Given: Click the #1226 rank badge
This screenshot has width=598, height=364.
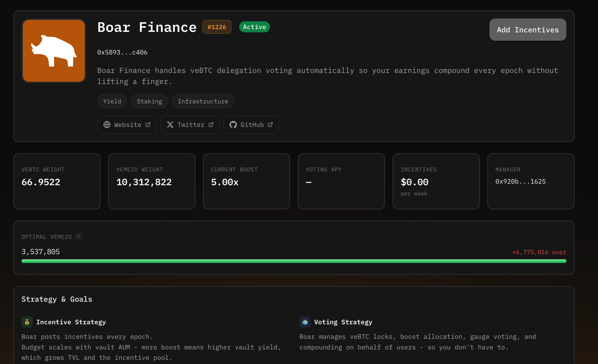Looking at the screenshot, I should point(217,27).
